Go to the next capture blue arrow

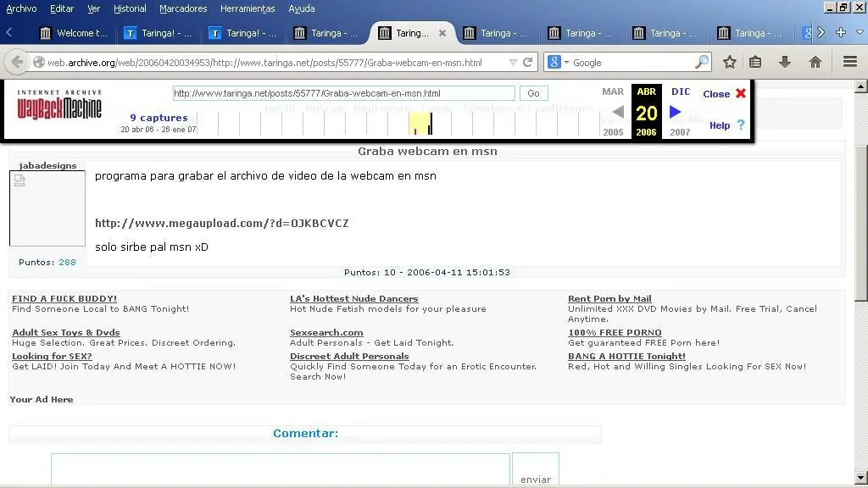tap(675, 112)
